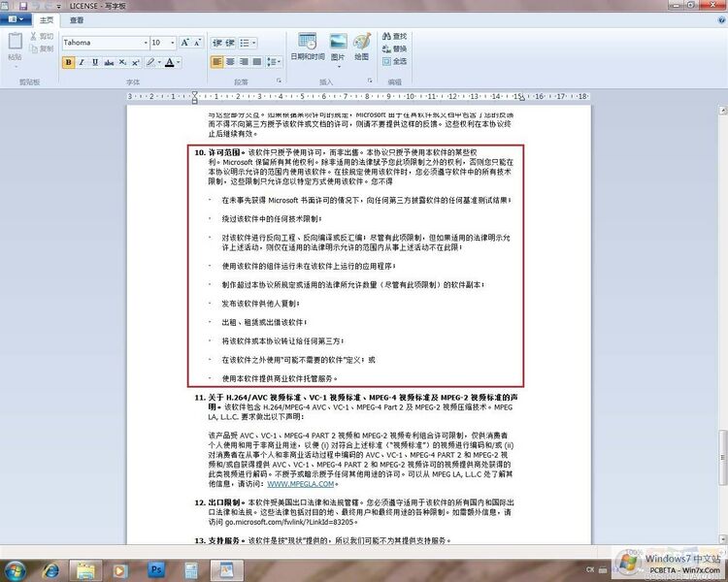Open the Customize Quick Access Toolbar arrow

(59, 7)
